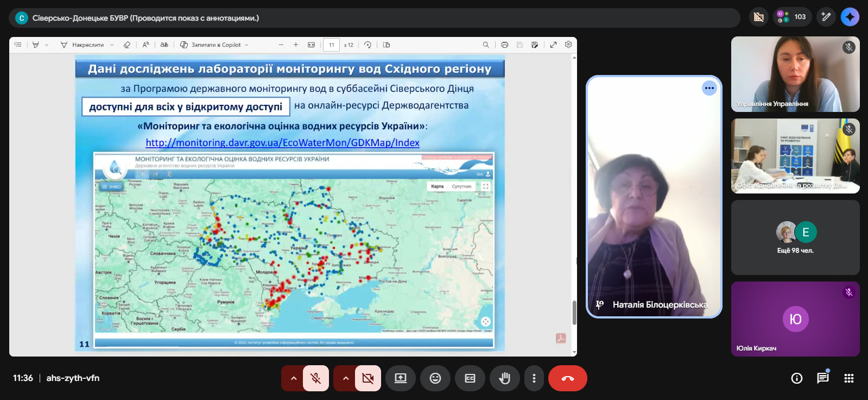Open options on Наталія Білоцерківська's tile

tap(709, 88)
